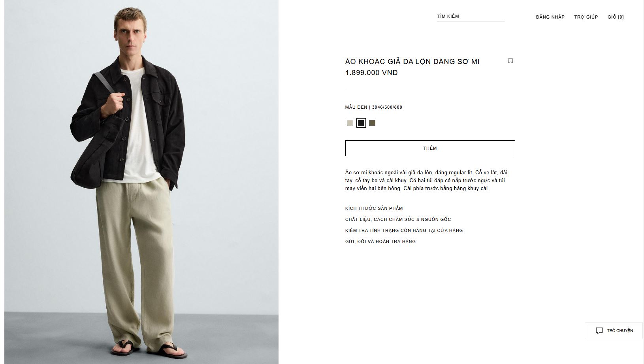Click the product title ÁO KHOÁC GIẢ DA LỘN

(x=412, y=62)
